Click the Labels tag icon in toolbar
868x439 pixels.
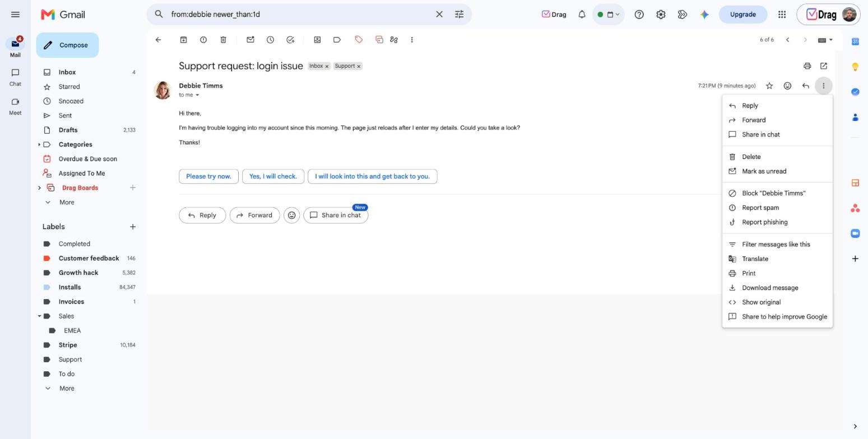click(x=337, y=40)
